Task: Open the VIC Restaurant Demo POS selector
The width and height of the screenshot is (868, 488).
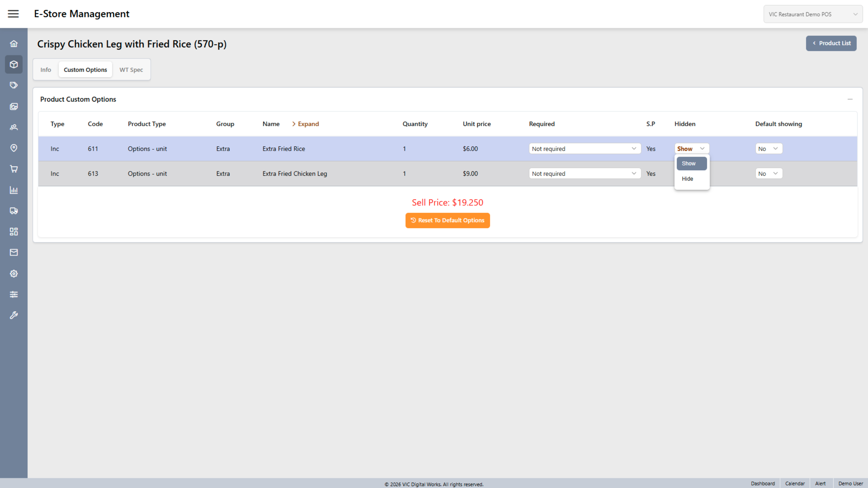Action: click(813, 14)
